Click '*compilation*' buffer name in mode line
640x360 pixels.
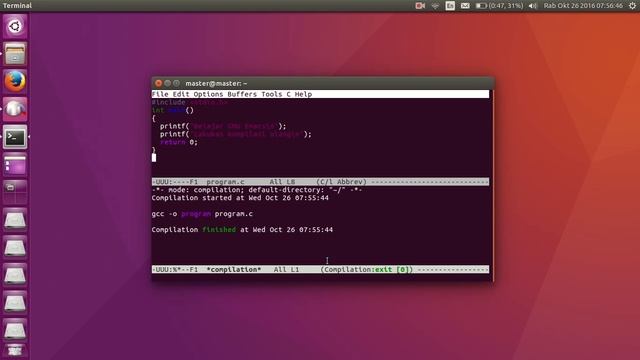point(233,269)
